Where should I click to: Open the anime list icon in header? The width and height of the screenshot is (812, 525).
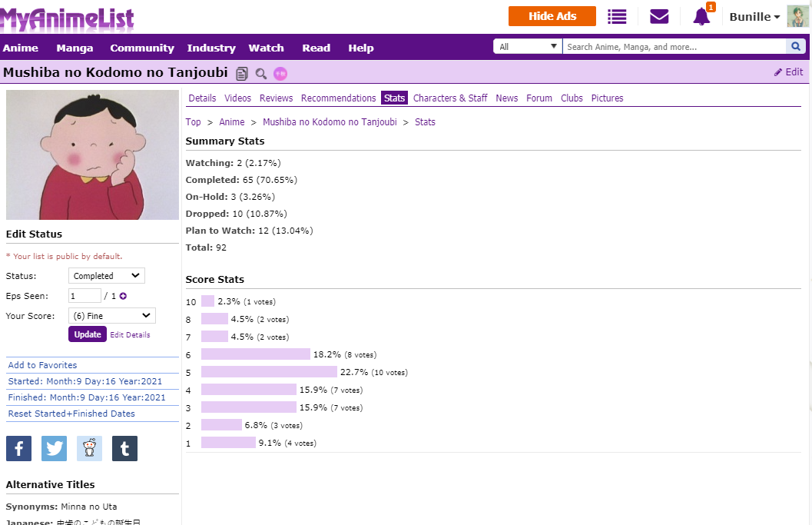click(x=617, y=17)
